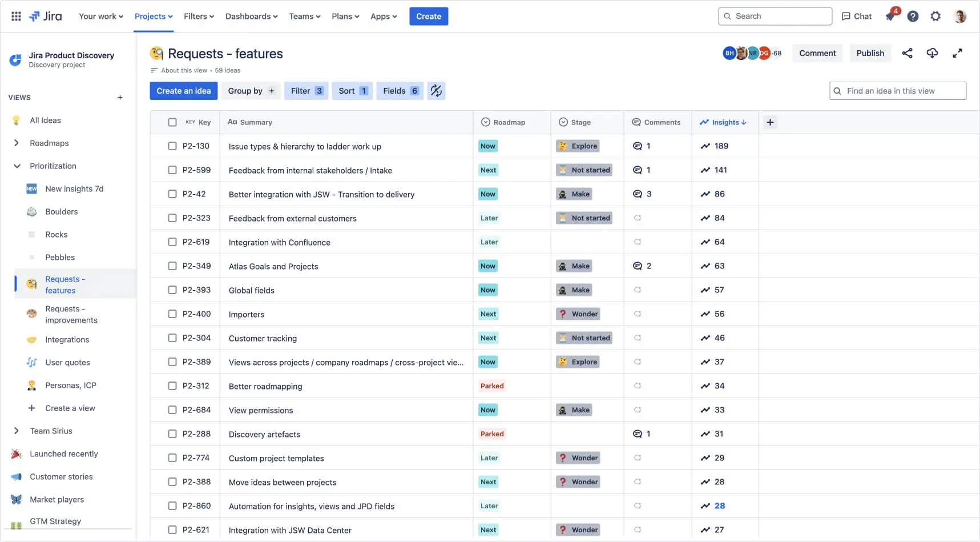Image resolution: width=980 pixels, height=542 pixels.
Task: Open the Plans dropdown
Action: tap(345, 16)
